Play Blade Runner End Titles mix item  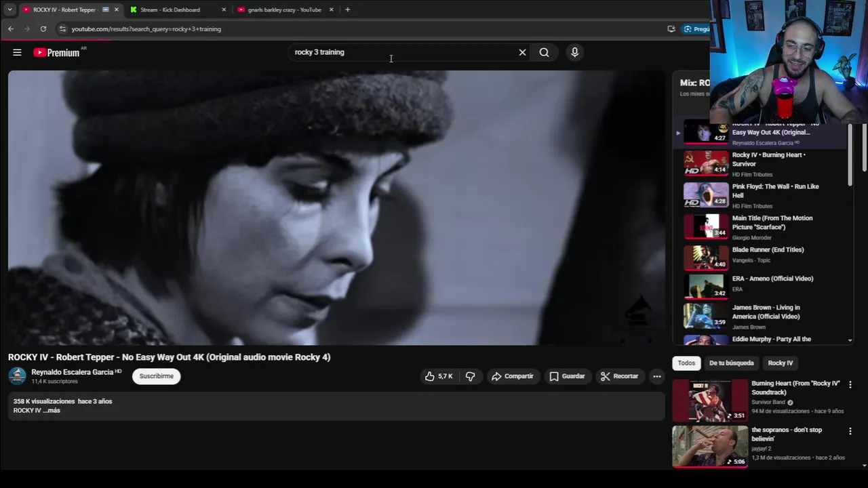[x=765, y=258]
